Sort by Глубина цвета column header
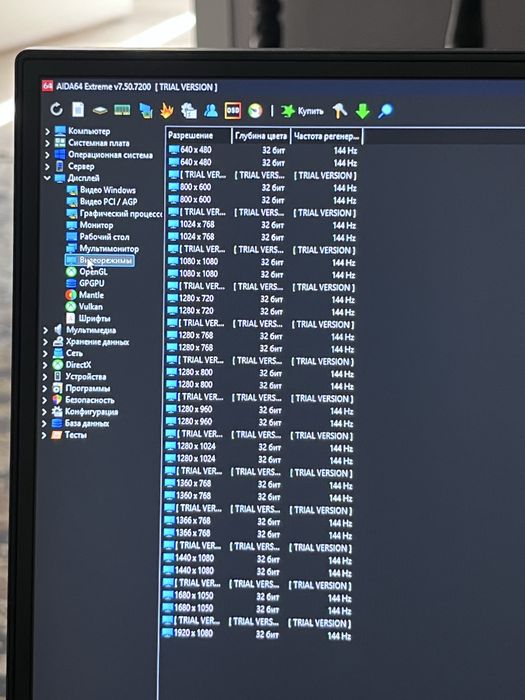525x700 pixels. (261, 136)
